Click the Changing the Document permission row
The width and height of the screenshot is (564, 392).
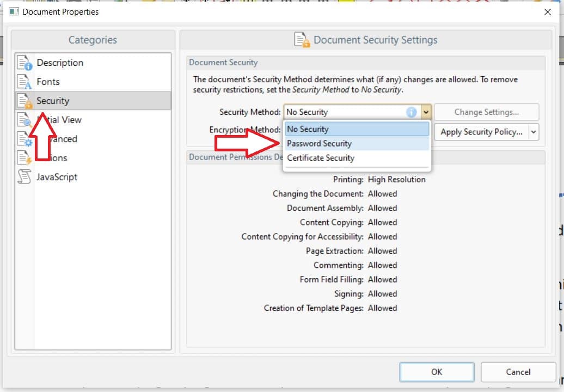(x=335, y=194)
